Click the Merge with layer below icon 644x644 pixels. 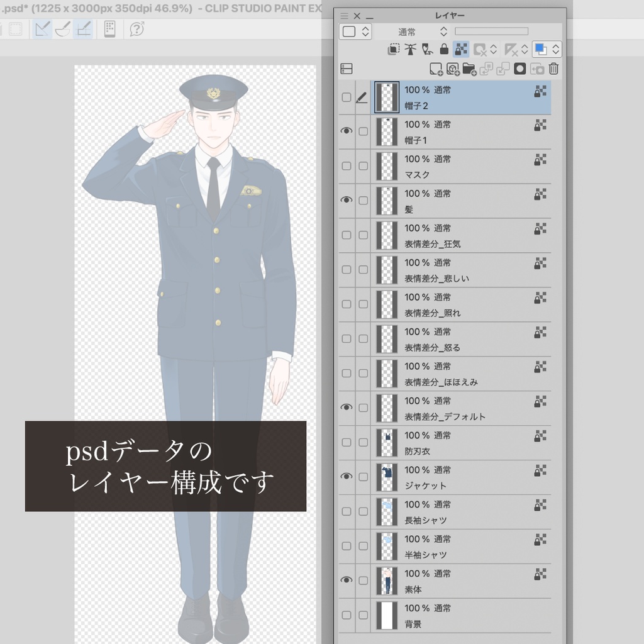pyautogui.click(x=503, y=69)
